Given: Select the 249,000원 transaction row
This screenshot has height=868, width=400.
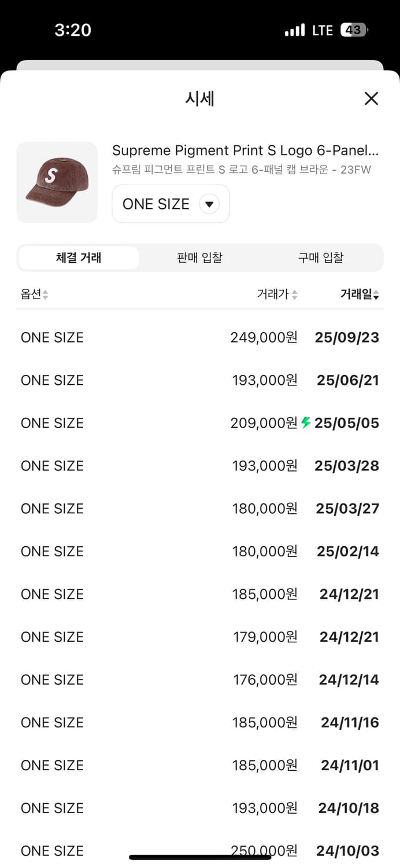Looking at the screenshot, I should 200,337.
